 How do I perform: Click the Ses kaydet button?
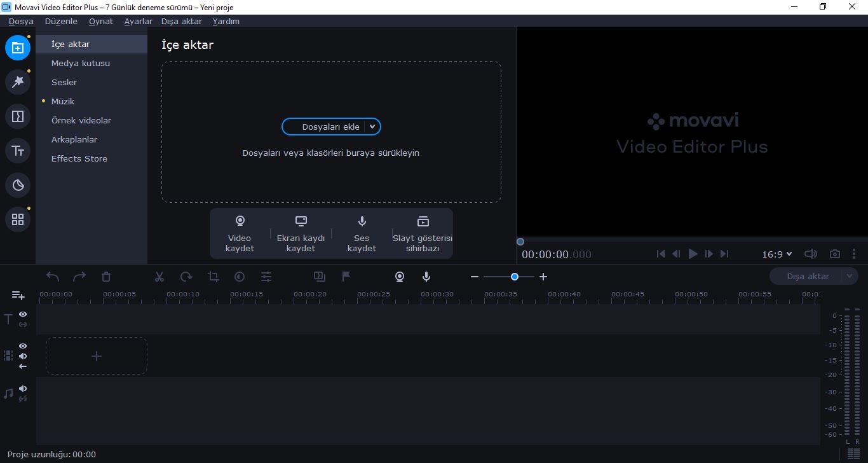click(x=362, y=233)
